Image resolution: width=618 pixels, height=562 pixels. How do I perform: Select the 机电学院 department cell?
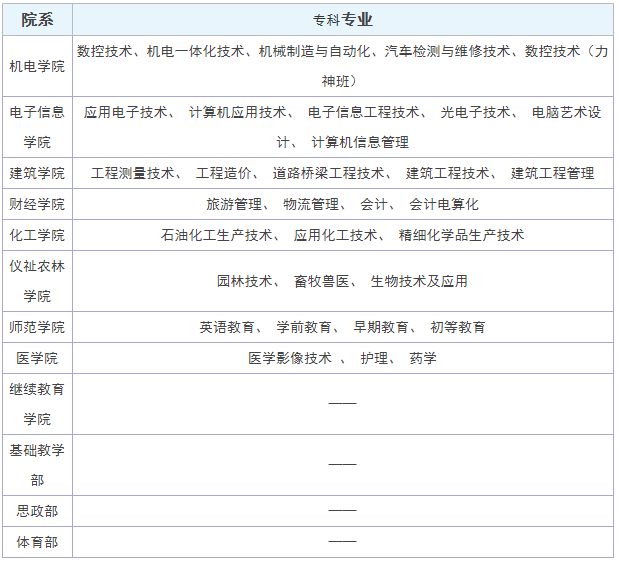pos(37,65)
